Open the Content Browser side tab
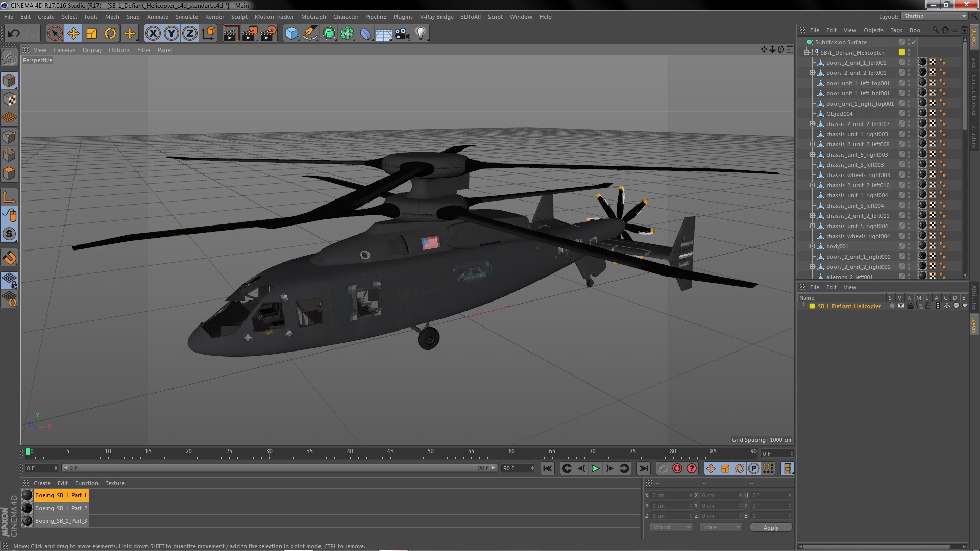Image resolution: width=980 pixels, height=551 pixels. (x=974, y=95)
